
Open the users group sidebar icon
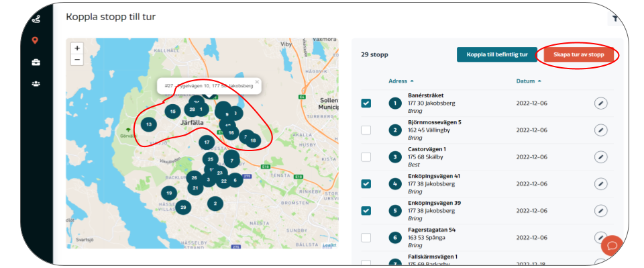[36, 83]
